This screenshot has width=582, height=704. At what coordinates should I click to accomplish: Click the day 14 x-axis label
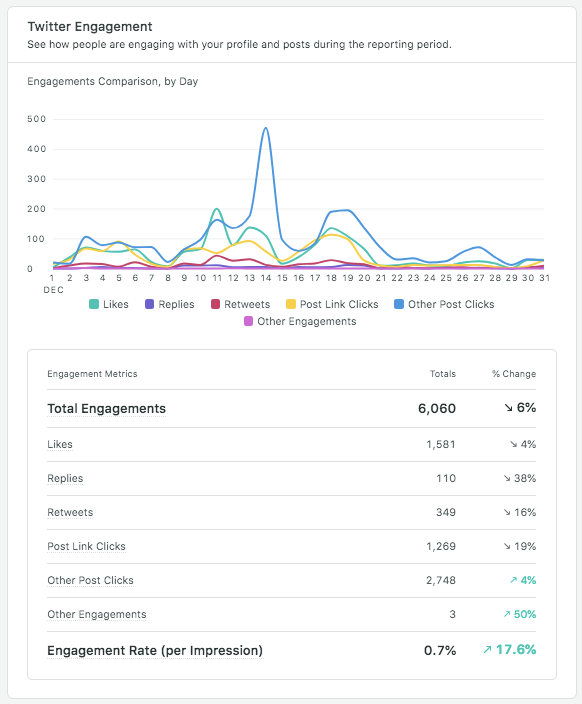pos(266,278)
